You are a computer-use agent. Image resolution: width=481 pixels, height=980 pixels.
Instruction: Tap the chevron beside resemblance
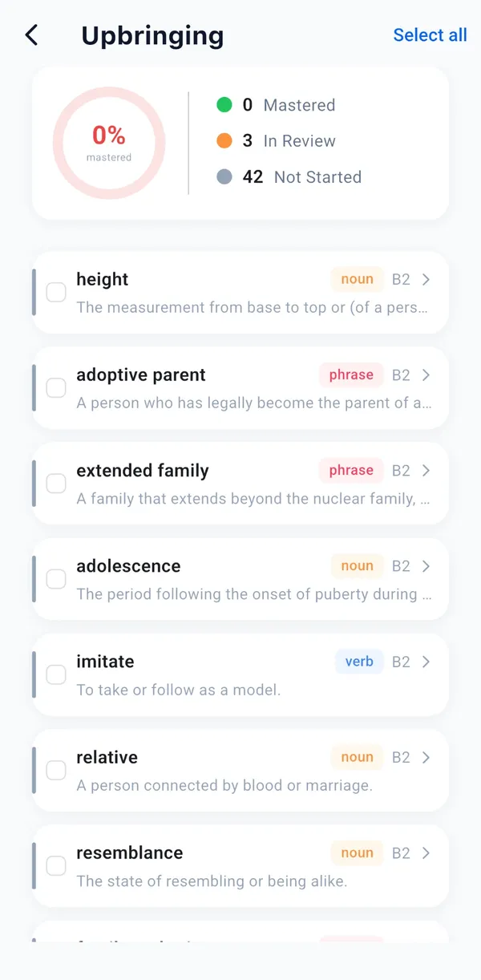pyautogui.click(x=426, y=852)
